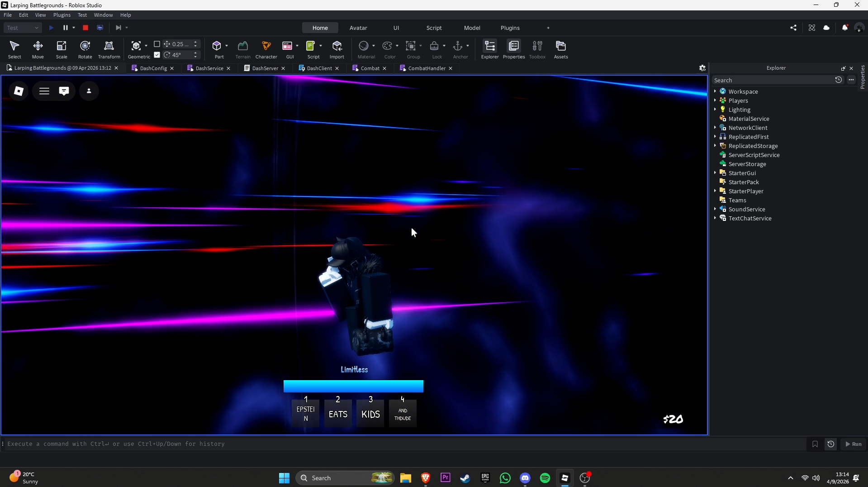Activate the Transform tool
The width and height of the screenshot is (868, 487).
tap(109, 49)
